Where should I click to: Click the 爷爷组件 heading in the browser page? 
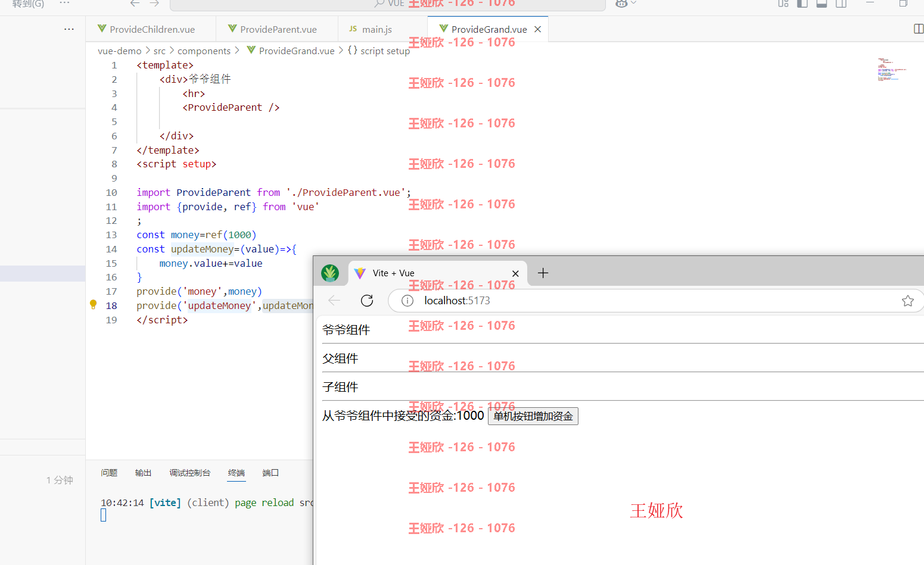pos(346,330)
